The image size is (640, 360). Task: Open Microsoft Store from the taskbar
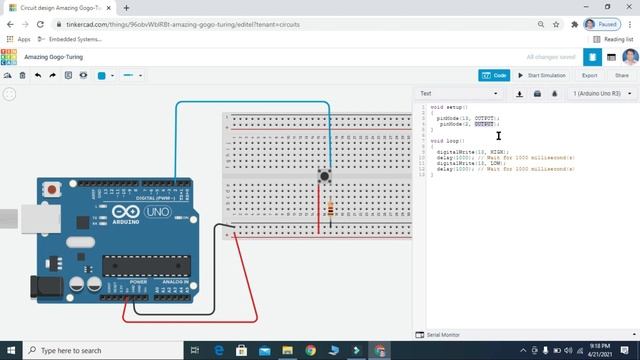click(x=241, y=351)
